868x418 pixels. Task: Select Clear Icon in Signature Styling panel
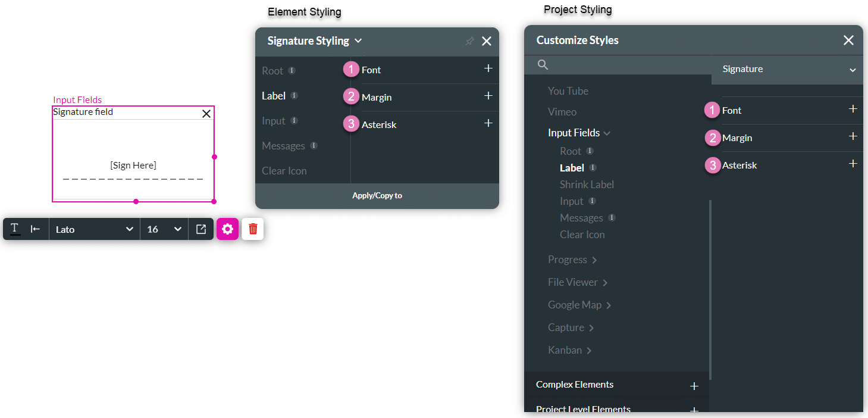[x=284, y=171]
